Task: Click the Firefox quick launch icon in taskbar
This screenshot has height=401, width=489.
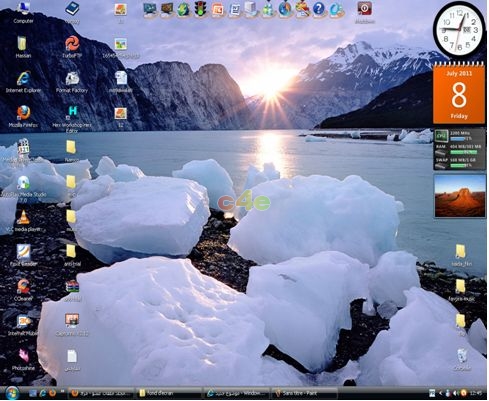Action: (x=52, y=393)
